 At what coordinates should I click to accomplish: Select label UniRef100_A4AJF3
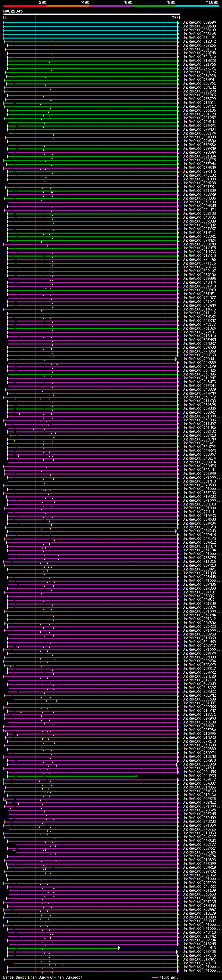199,963
